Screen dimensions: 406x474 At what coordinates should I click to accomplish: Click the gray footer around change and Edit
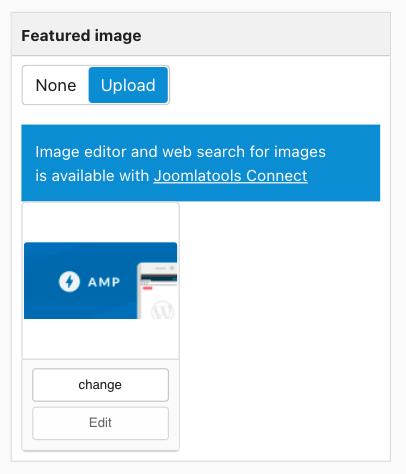pyautogui.click(x=100, y=404)
